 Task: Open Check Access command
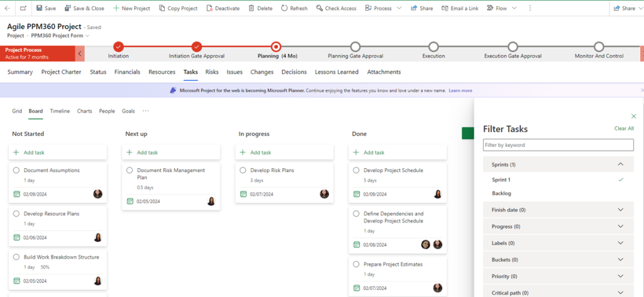[336, 8]
